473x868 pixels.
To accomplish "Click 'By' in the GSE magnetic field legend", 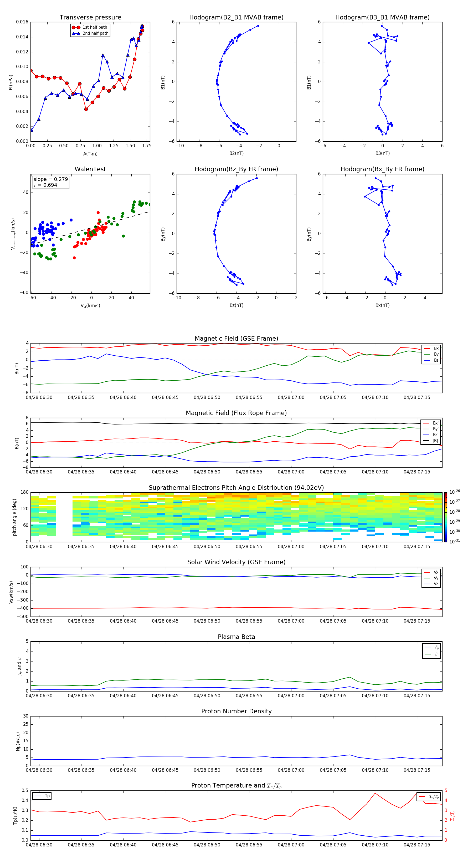I will (x=432, y=354).
